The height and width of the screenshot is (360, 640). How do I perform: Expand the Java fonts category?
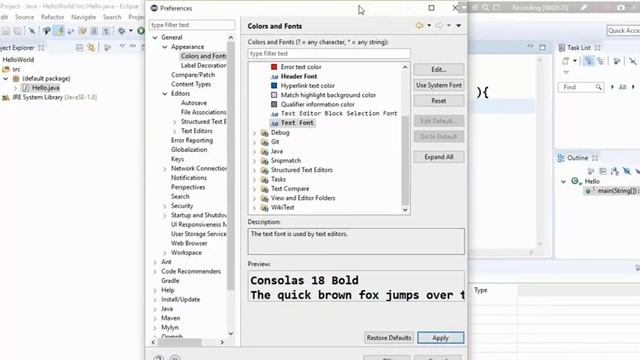click(254, 151)
